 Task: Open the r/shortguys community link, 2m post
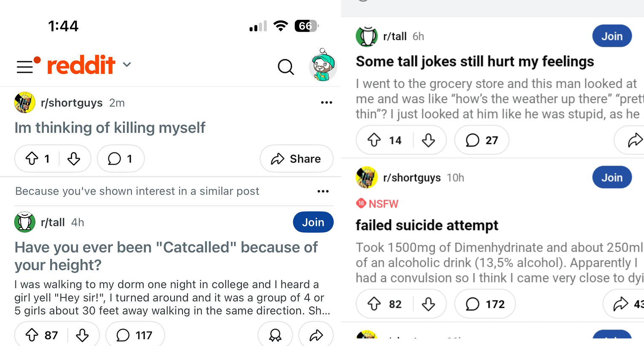point(72,103)
